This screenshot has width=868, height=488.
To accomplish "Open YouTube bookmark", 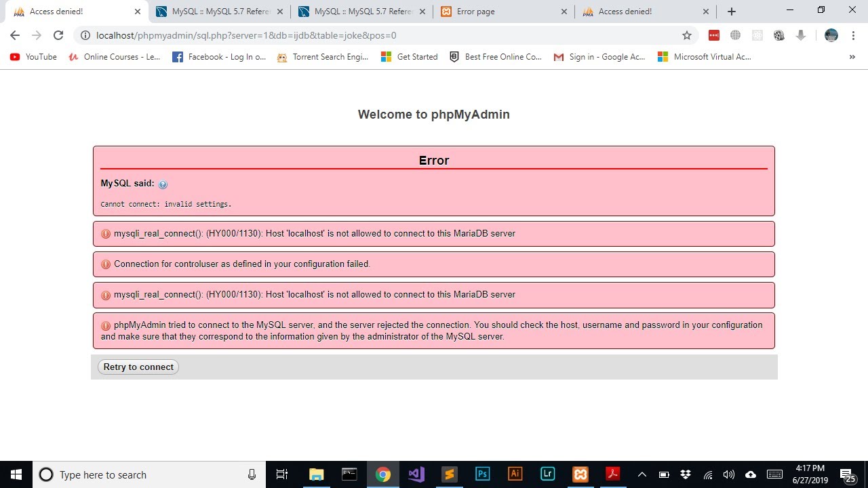I will tap(33, 57).
